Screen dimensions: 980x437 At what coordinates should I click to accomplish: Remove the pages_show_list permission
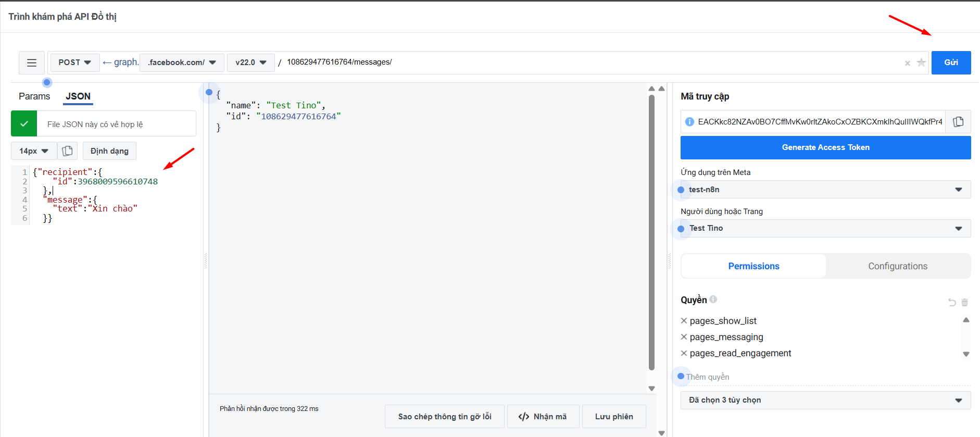click(684, 321)
